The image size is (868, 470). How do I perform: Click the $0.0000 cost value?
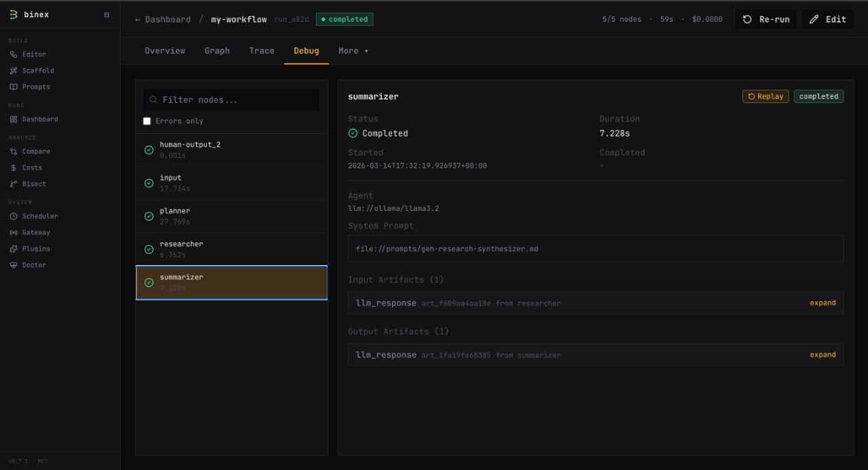point(707,19)
